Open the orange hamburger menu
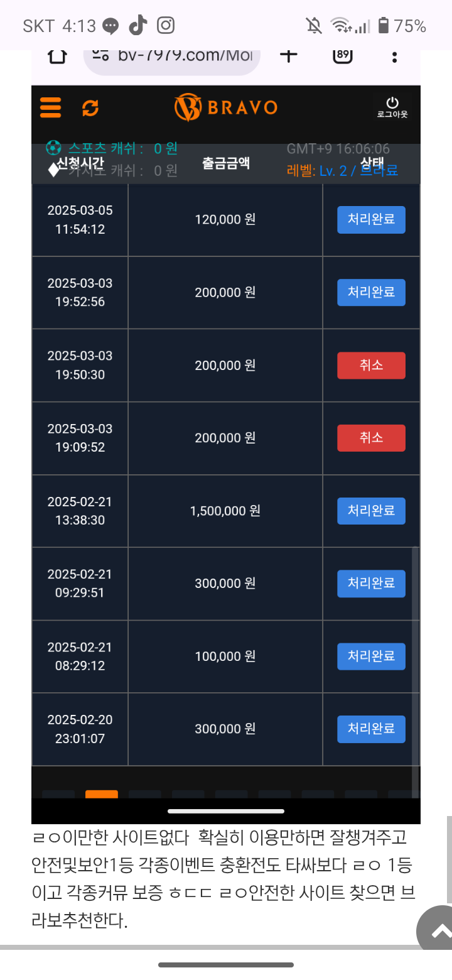The width and height of the screenshot is (452, 980). 50,107
